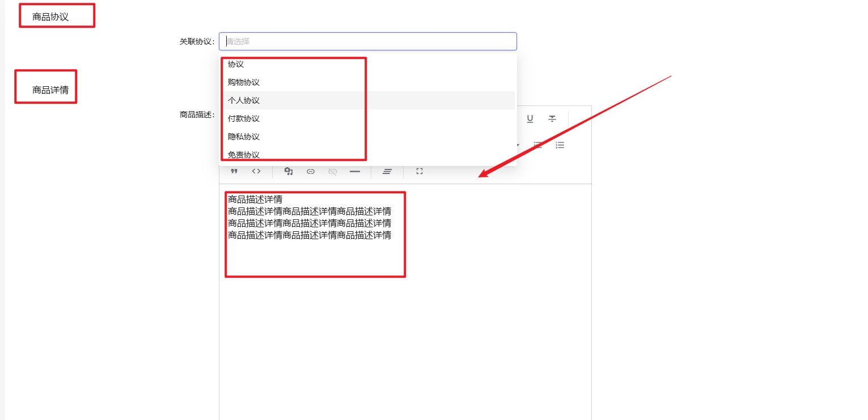This screenshot has height=420, width=868.
Task: Click the insert link icon
Action: (x=311, y=171)
